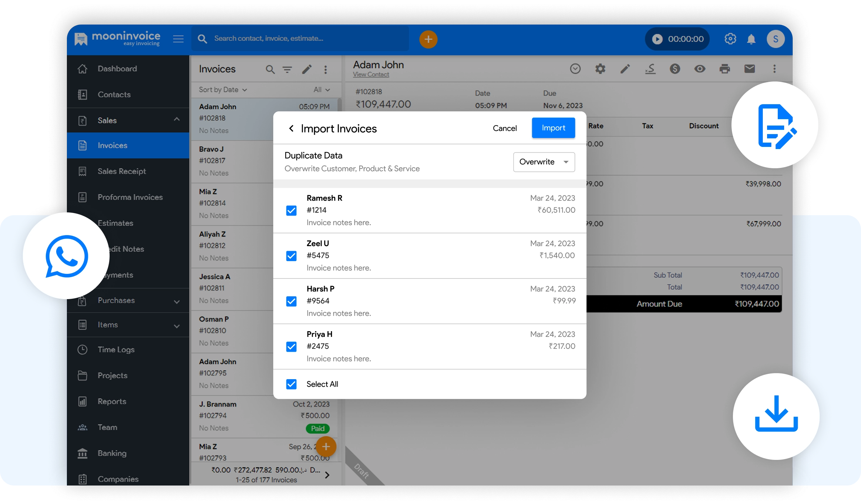
Task: Click the email envelope icon
Action: [749, 69]
